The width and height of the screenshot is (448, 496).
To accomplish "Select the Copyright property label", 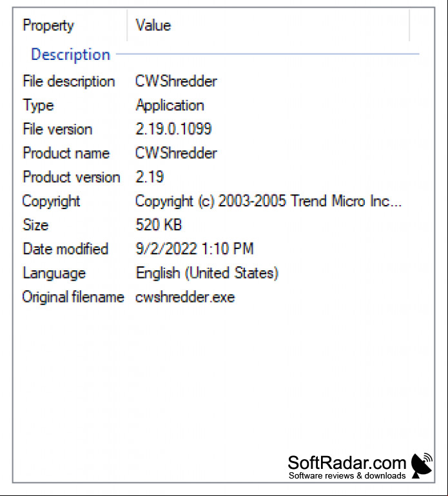I will point(51,201).
